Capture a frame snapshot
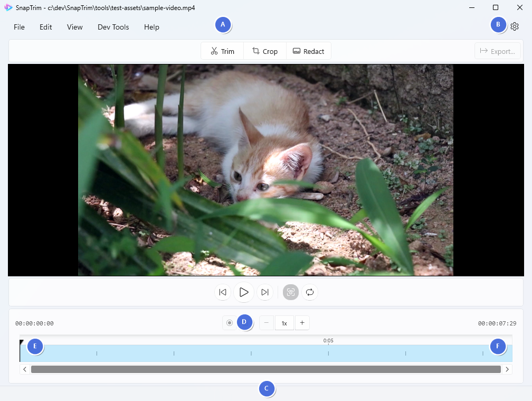532x401 pixels. (x=290, y=292)
